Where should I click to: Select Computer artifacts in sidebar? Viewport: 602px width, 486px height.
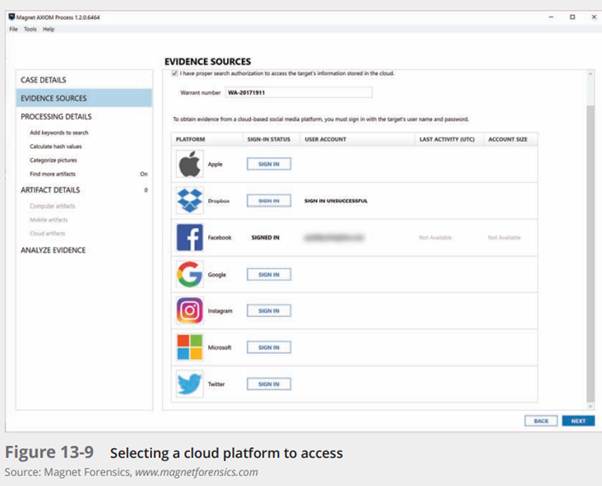tap(53, 206)
